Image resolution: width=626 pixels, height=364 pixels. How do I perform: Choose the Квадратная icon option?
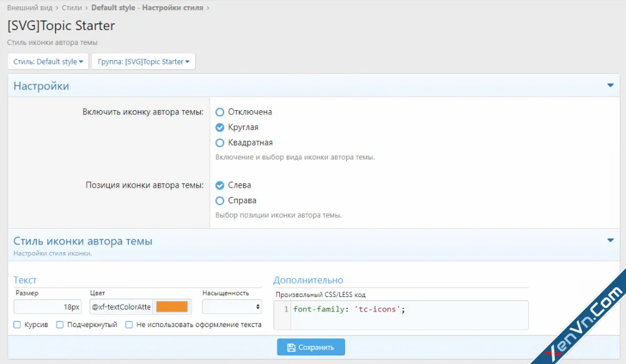point(220,143)
